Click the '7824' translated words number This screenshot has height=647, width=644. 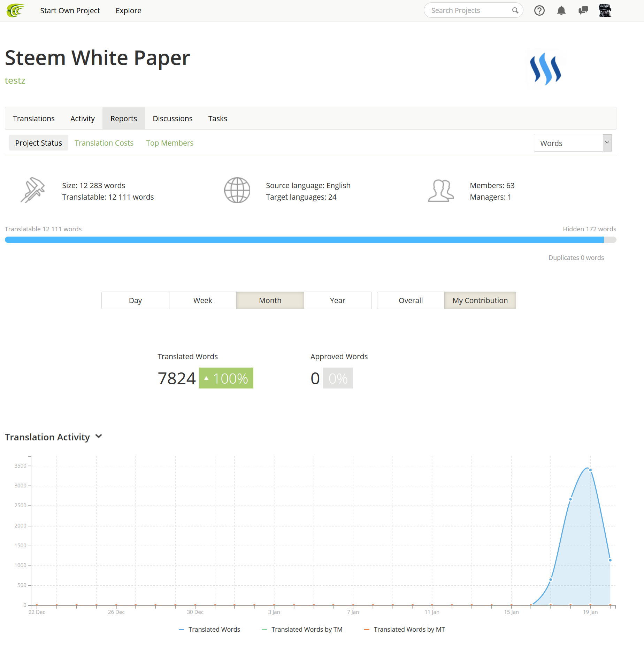pyautogui.click(x=177, y=378)
